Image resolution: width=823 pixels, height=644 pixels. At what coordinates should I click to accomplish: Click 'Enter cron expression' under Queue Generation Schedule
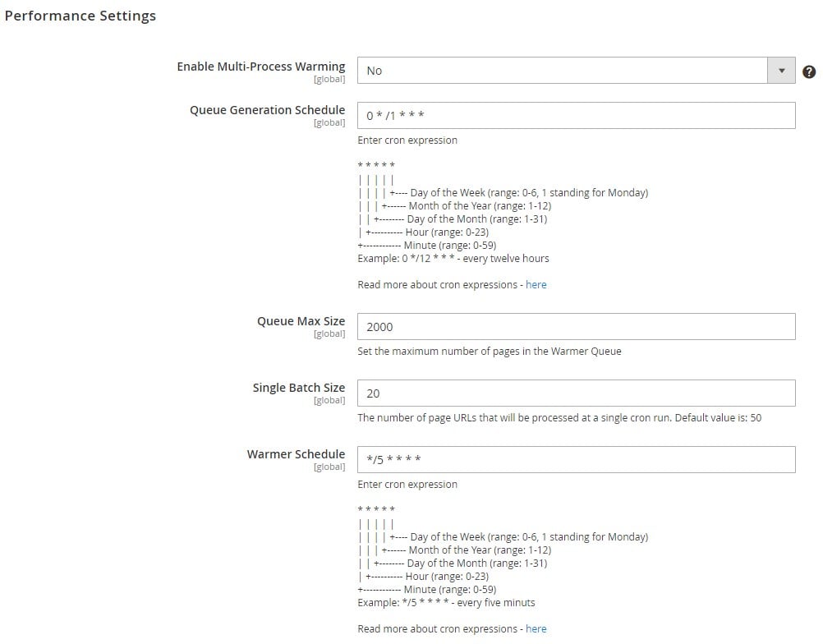pyautogui.click(x=407, y=140)
